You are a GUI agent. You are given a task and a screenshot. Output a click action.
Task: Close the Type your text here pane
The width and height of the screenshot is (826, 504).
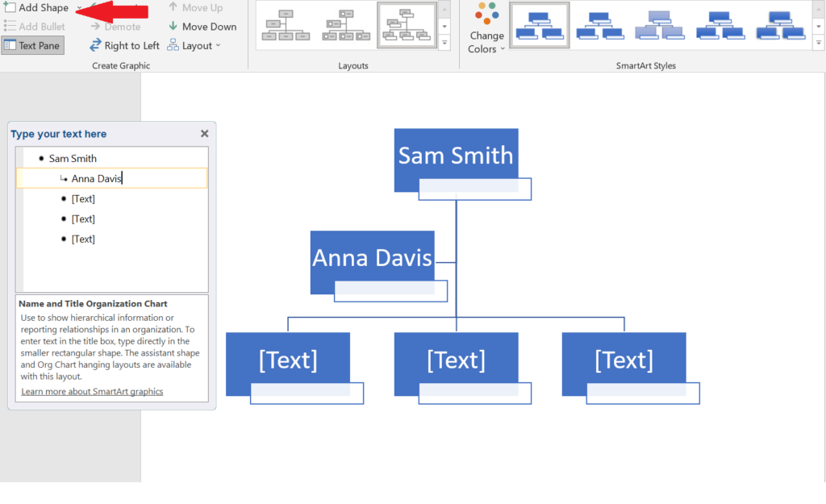tap(204, 134)
